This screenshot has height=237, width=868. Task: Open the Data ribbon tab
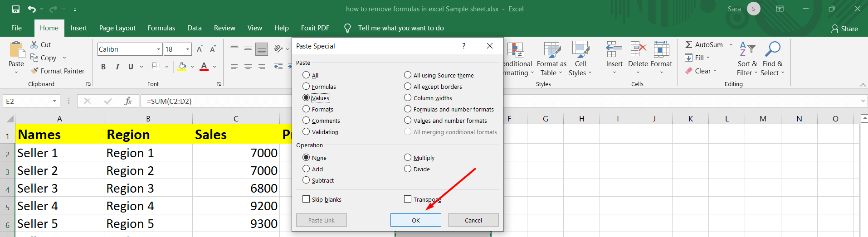pyautogui.click(x=195, y=28)
